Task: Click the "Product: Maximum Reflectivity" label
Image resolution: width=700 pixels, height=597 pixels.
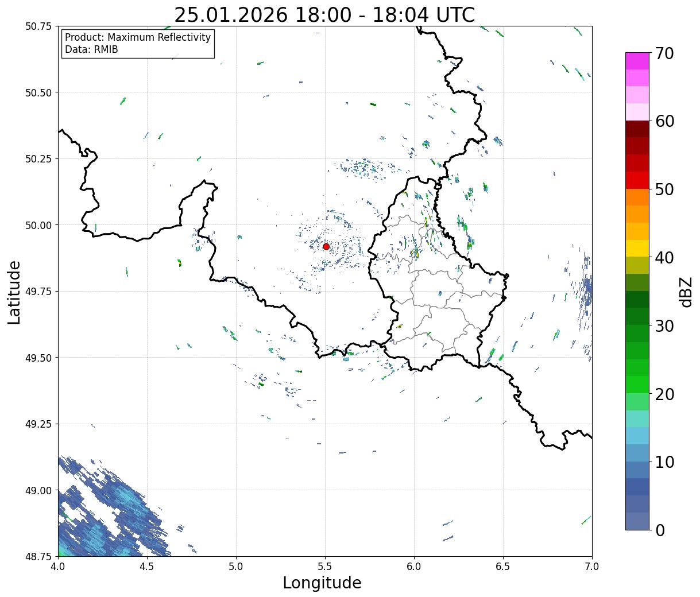Action: pyautogui.click(x=138, y=37)
